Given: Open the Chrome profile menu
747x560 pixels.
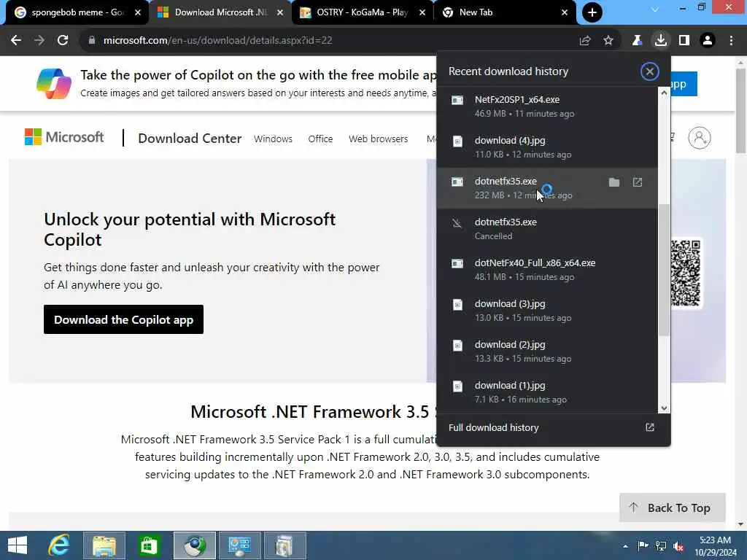Looking at the screenshot, I should (708, 41).
